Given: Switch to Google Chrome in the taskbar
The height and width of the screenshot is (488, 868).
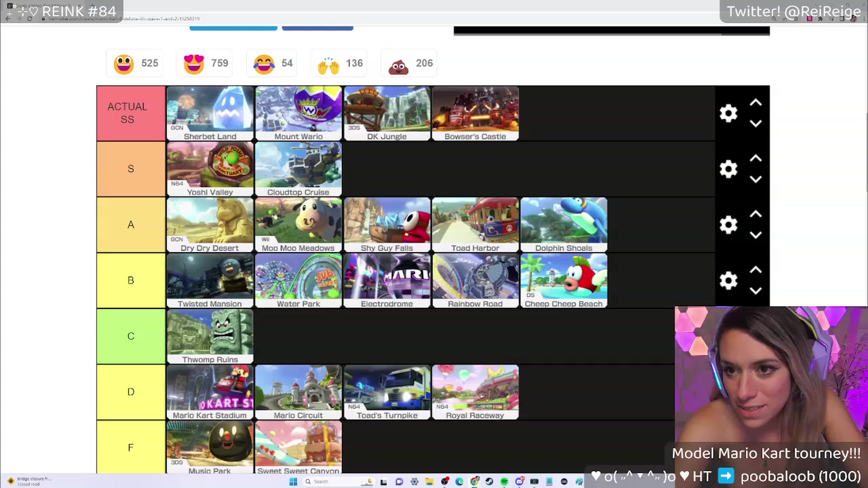Looking at the screenshot, I should (474, 482).
